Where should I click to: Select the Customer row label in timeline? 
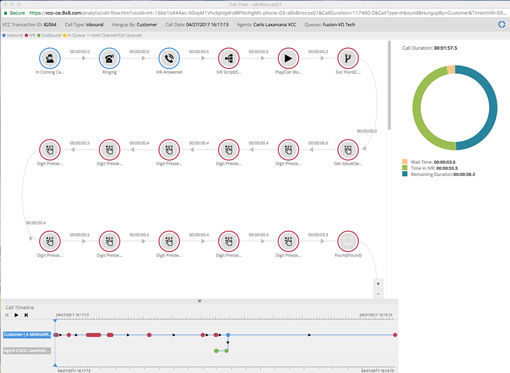[x=27, y=335]
